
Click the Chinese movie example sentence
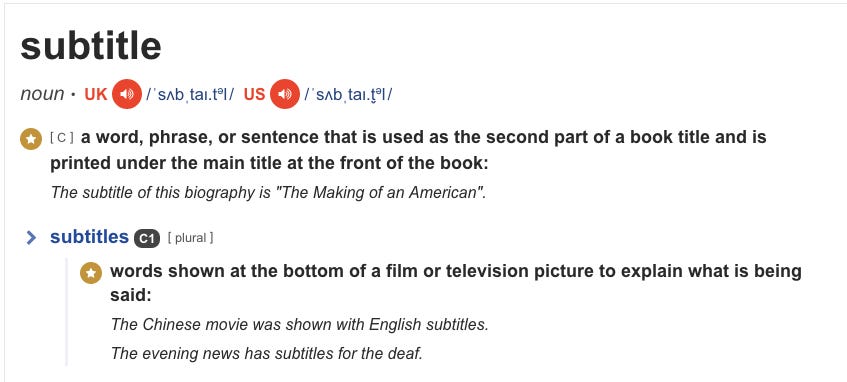click(299, 325)
